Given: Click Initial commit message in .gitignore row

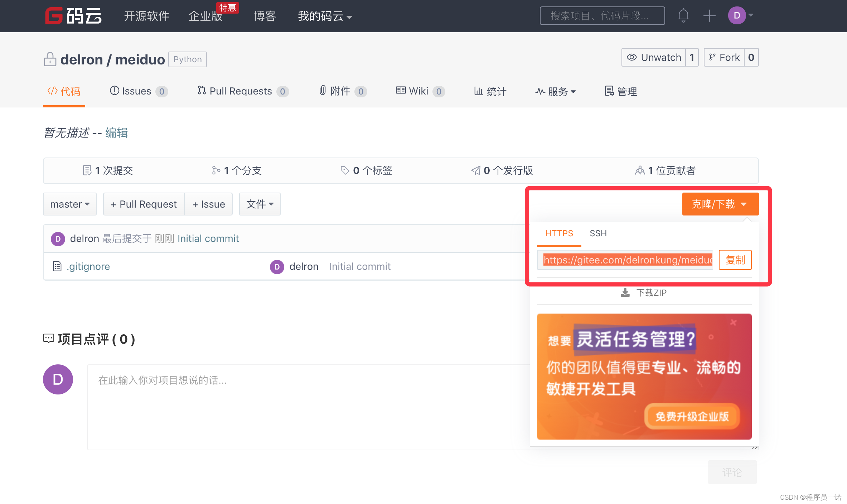Looking at the screenshot, I should tap(360, 266).
